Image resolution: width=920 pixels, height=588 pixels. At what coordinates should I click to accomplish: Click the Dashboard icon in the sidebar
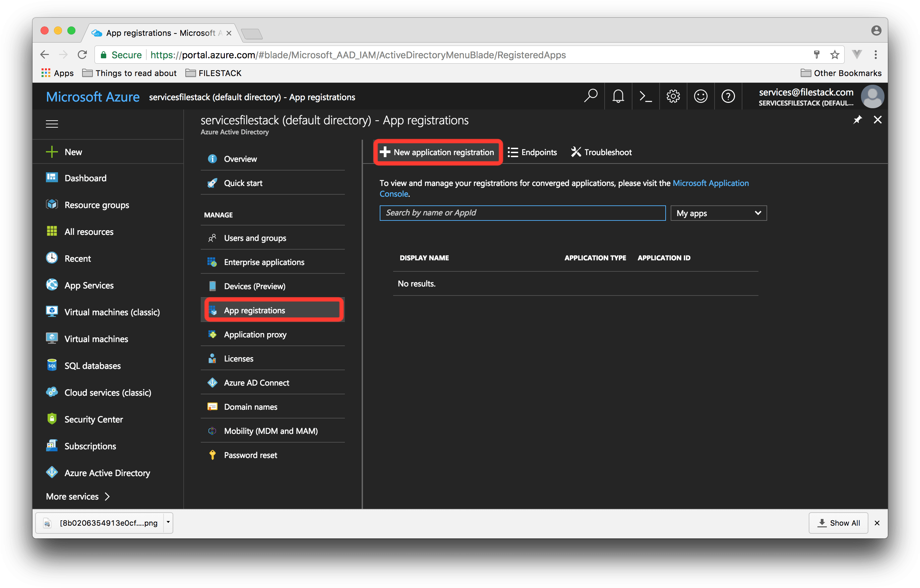[52, 178]
